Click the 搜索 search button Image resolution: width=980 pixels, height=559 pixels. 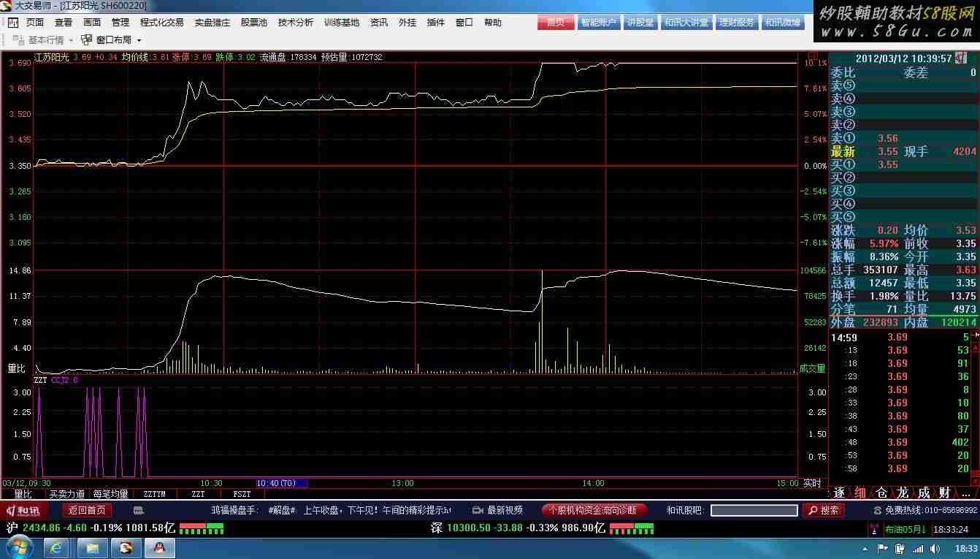[x=824, y=510]
